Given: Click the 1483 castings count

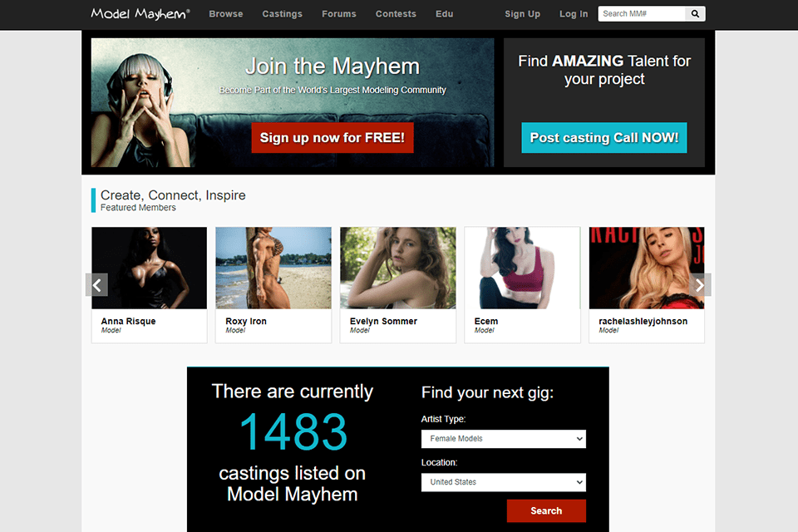Looking at the screenshot, I should 293,432.
